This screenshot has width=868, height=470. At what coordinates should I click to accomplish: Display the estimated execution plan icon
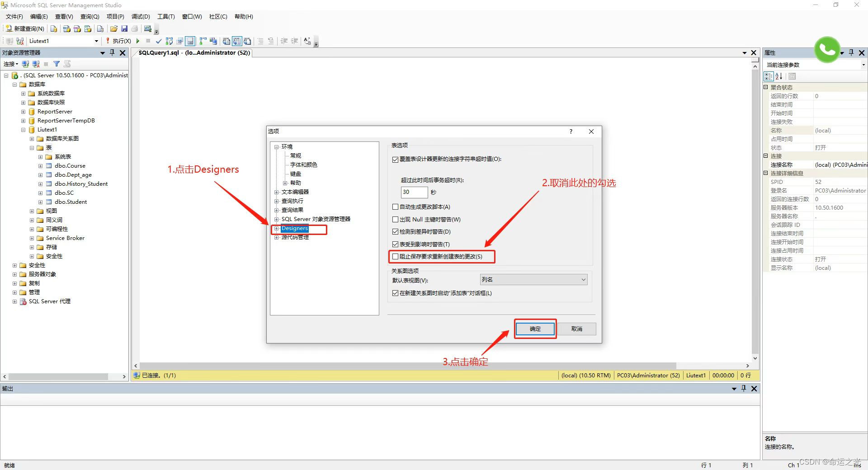tap(169, 41)
